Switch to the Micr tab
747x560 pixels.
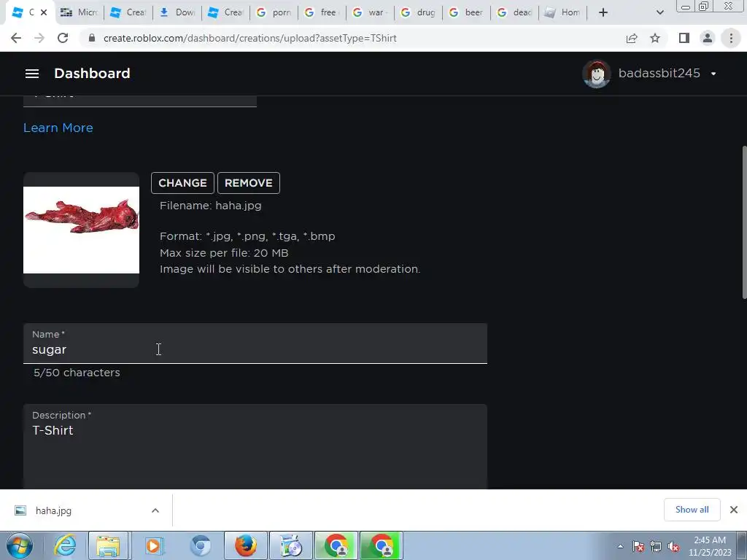[x=80, y=12]
